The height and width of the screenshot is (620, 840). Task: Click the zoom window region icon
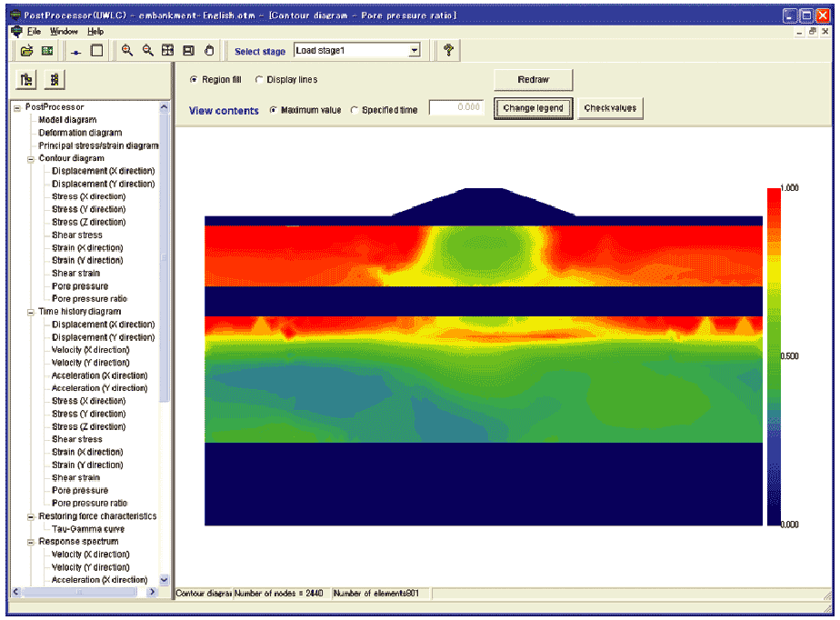188,50
